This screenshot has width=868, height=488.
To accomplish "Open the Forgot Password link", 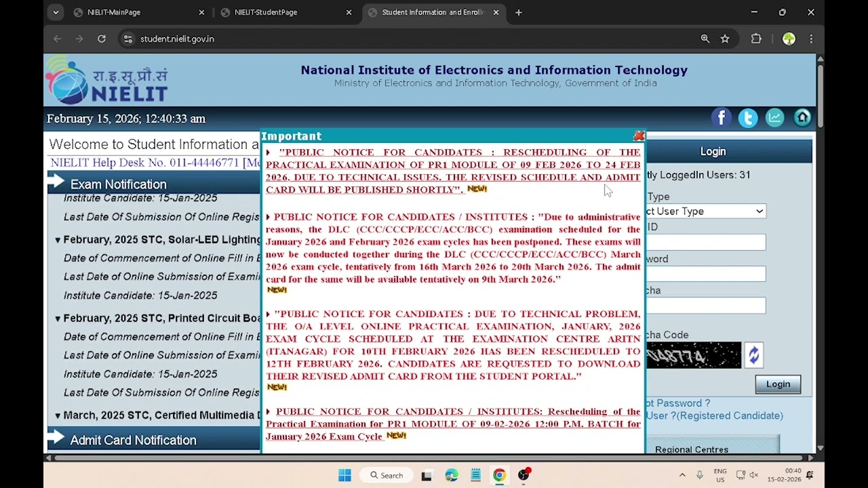I will point(678,403).
